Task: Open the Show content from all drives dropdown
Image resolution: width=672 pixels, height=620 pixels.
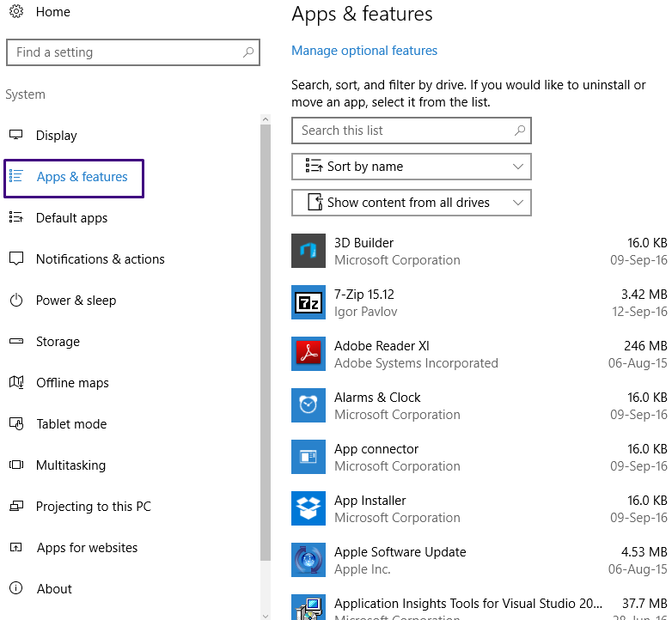Action: click(x=412, y=203)
